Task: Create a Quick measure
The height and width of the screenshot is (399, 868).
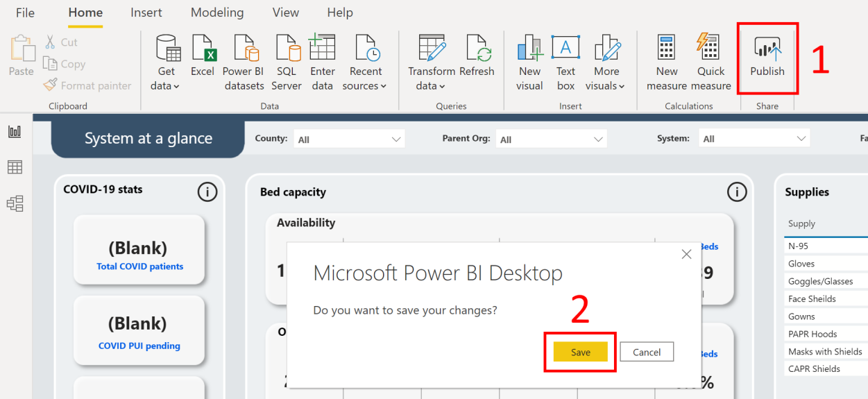Action: pos(711,63)
